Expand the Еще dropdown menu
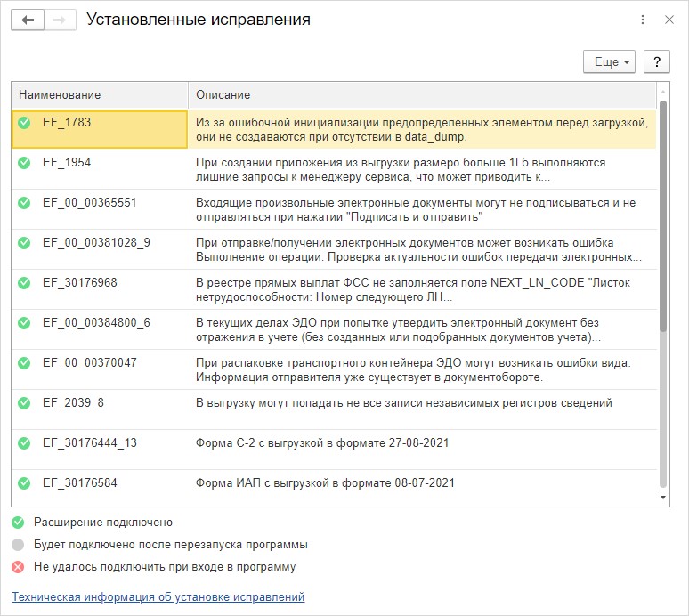Image resolution: width=689 pixels, height=616 pixels. click(x=609, y=61)
